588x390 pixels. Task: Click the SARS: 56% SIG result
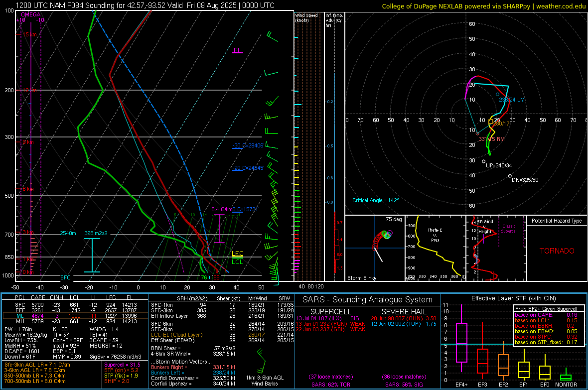404,385
